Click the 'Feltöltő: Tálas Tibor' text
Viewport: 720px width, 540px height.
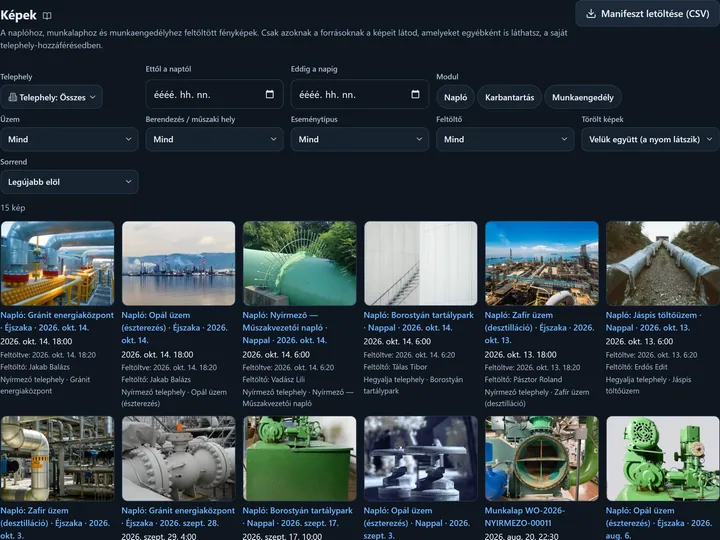click(395, 367)
